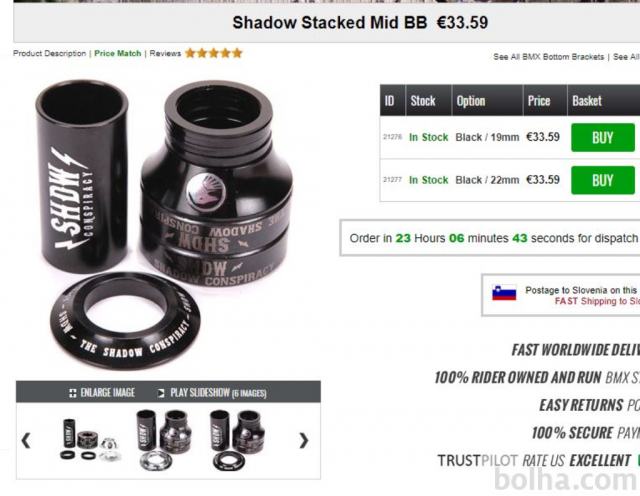Click the five-star rating icons
Viewport: 640px width, 496px height.
click(214, 53)
